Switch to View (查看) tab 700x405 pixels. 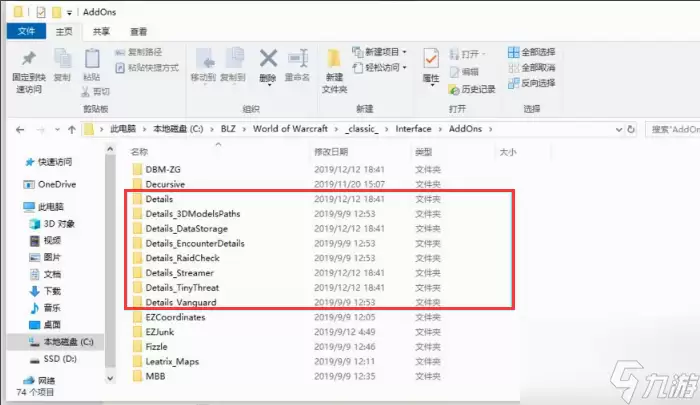(138, 31)
